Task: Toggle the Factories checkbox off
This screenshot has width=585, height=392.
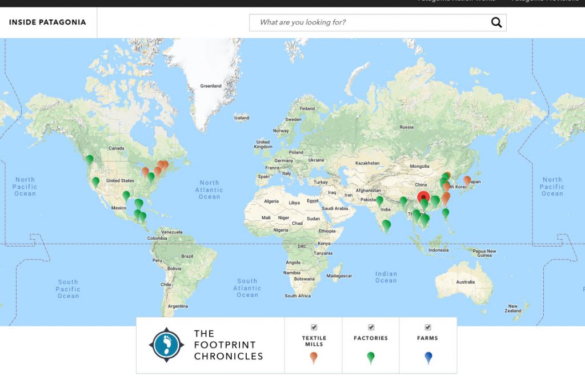Action: coord(371,326)
